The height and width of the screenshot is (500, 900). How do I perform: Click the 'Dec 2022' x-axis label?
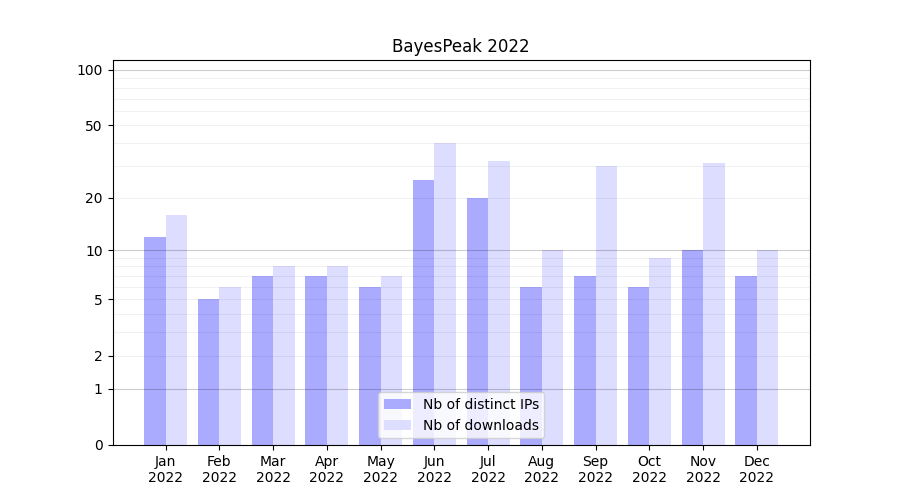(756, 469)
